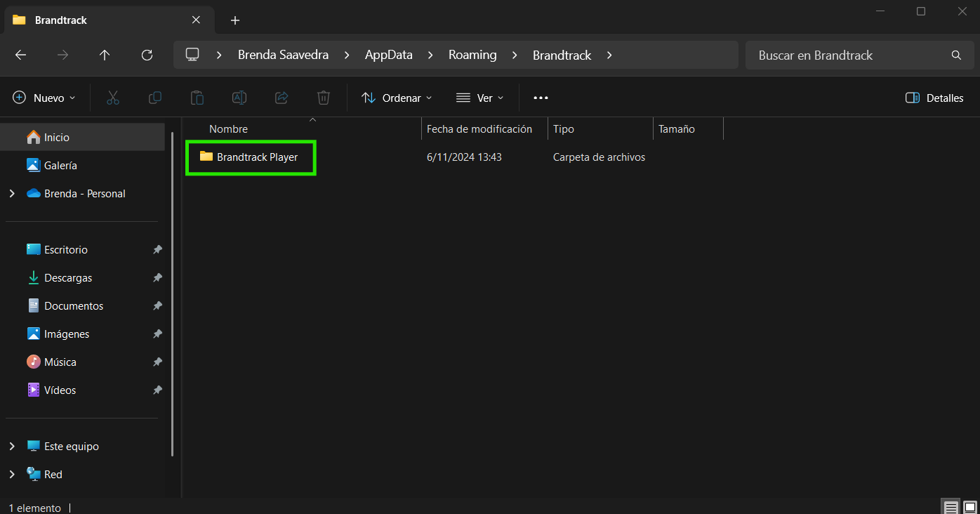980x514 pixels.
Task: Select the Brandtrack Player folder
Action: tap(250, 157)
